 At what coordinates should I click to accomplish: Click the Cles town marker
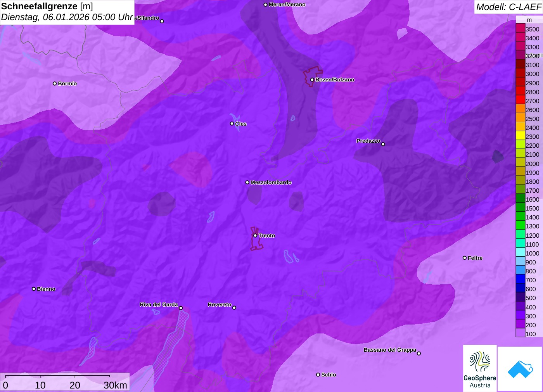pos(232,124)
